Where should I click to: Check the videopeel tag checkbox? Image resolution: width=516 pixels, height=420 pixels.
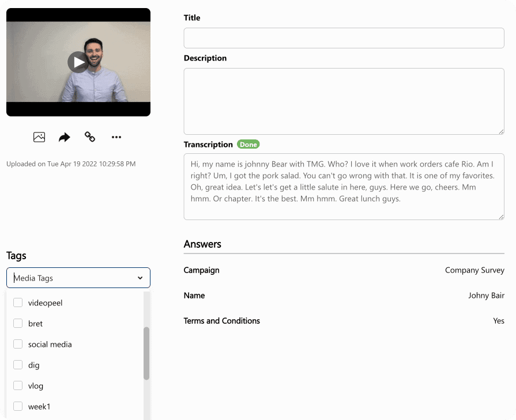pyautogui.click(x=18, y=302)
